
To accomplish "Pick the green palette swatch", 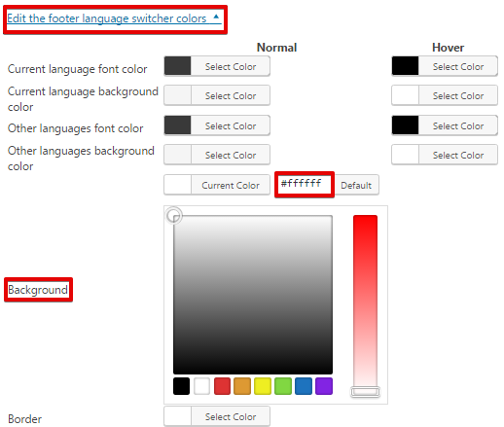I will pos(283,386).
